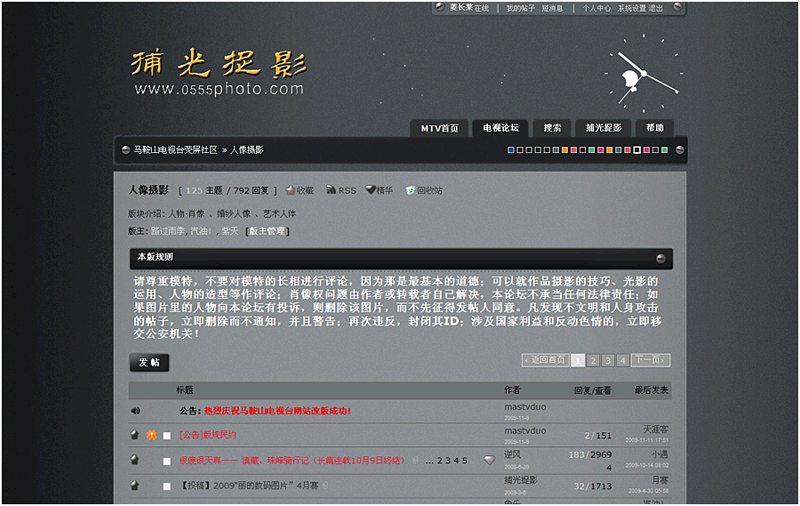Image resolution: width=800 pixels, height=506 pixels.
Task: Click the round knob on 本版规则 bar
Action: tap(661, 259)
